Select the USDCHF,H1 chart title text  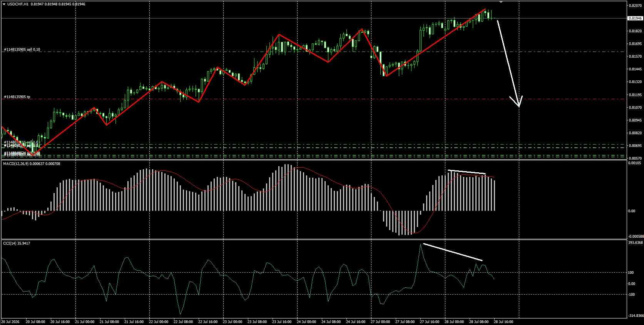click(17, 4)
